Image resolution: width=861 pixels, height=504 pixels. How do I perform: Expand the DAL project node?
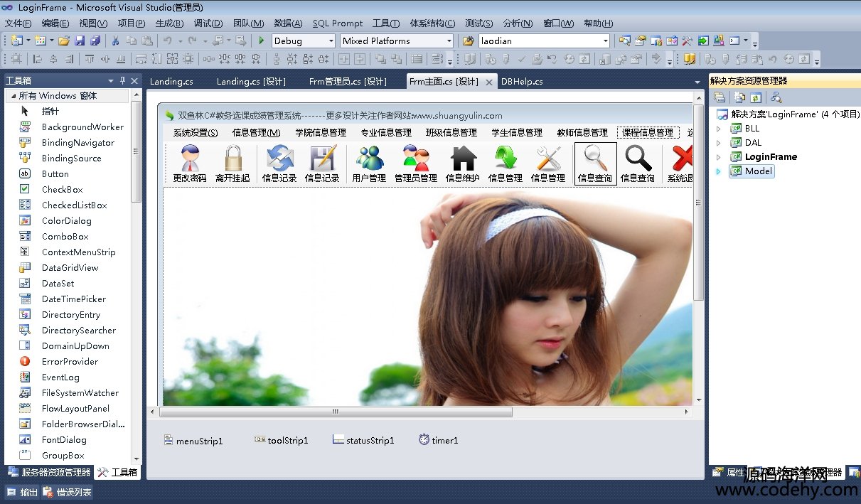718,143
